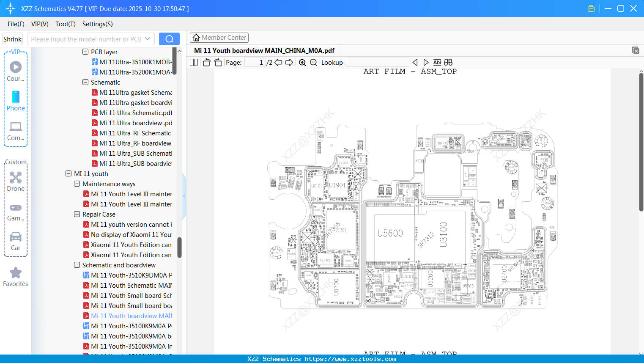Image resolution: width=644 pixels, height=363 pixels.
Task: Select the Car category in the sidebar
Action: click(x=15, y=241)
